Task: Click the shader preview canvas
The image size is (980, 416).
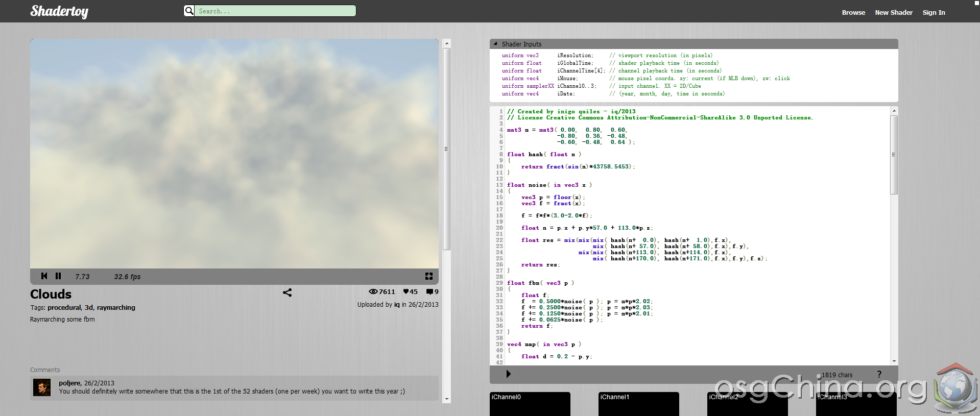Action: pyautogui.click(x=234, y=154)
